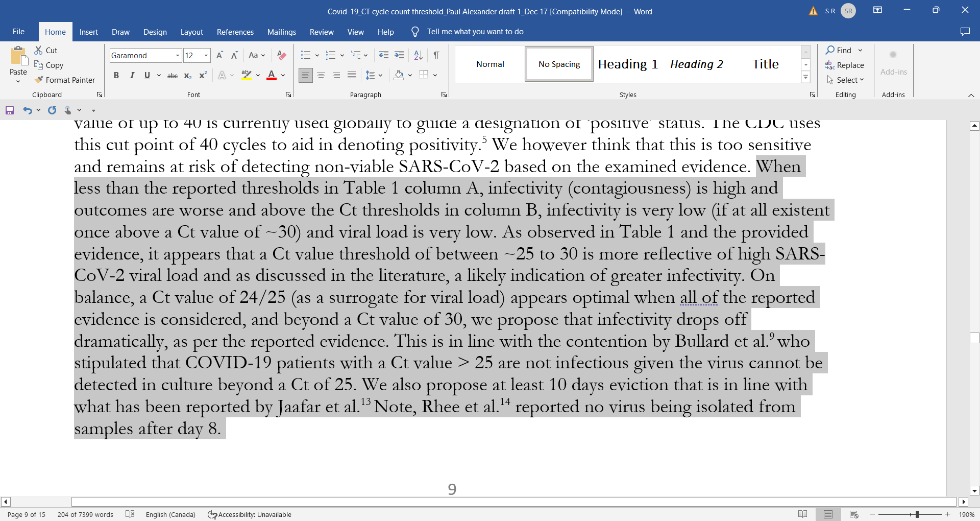Apply the yellow text highlight color
980x521 pixels.
pyautogui.click(x=247, y=76)
